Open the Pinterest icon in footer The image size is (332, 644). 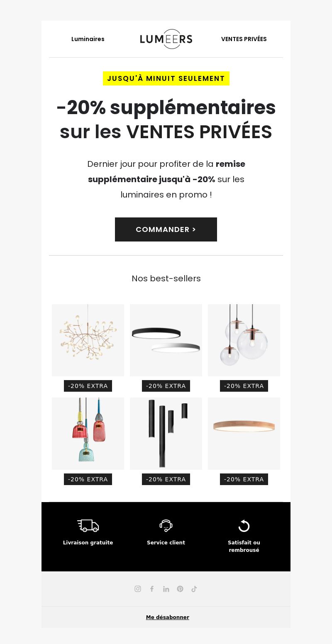[x=180, y=589]
